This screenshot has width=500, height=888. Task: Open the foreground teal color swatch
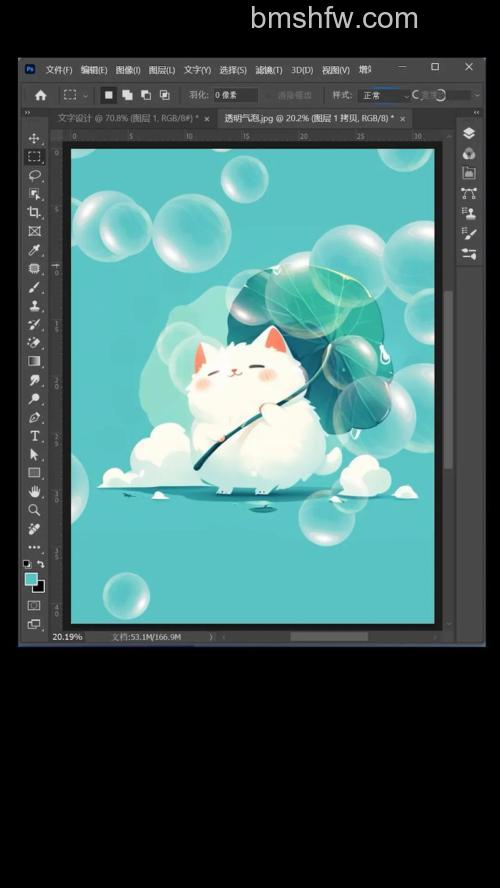31,579
